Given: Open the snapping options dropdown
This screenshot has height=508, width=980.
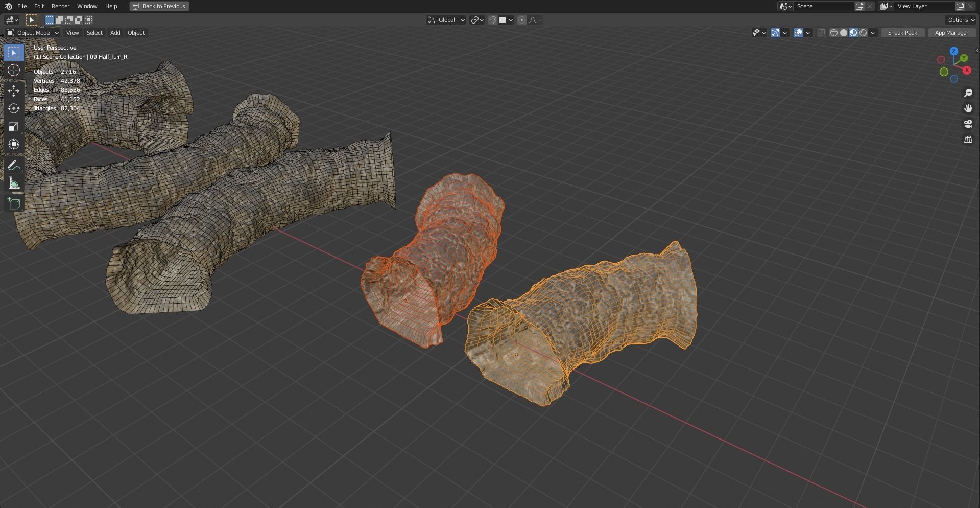Looking at the screenshot, I should coord(506,20).
